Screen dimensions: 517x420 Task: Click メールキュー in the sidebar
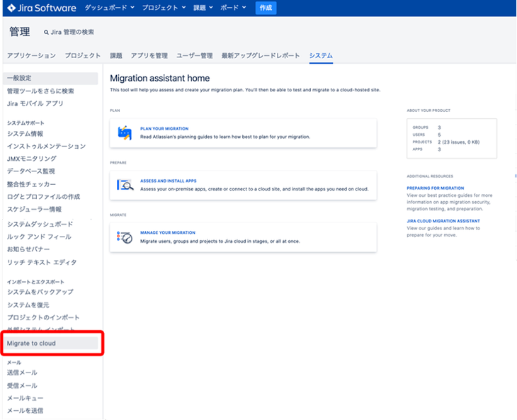pyautogui.click(x=25, y=398)
